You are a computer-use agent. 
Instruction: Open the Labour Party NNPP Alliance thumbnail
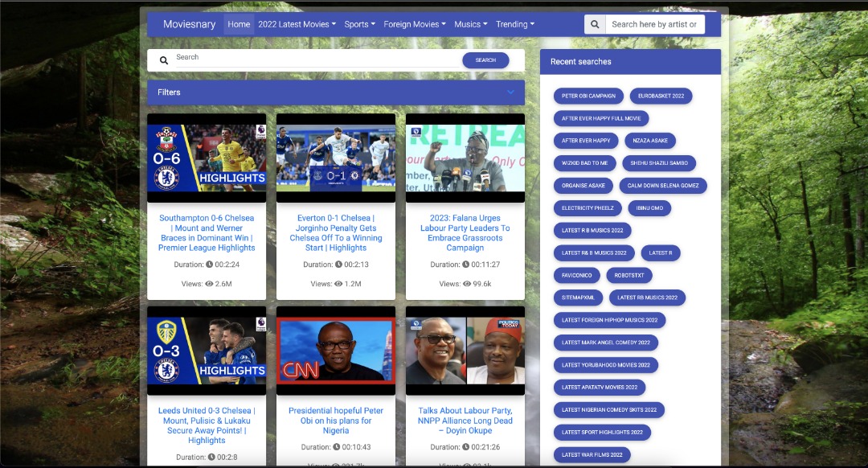tap(465, 351)
